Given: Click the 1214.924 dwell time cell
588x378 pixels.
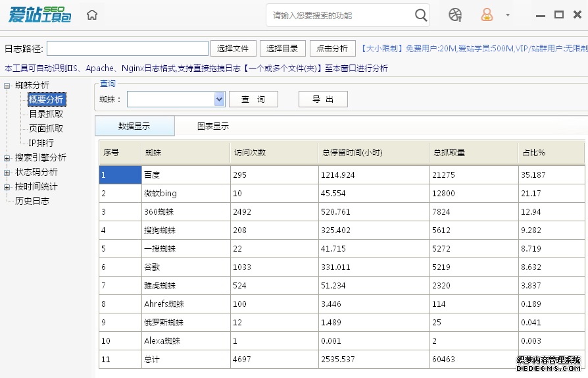Looking at the screenshot, I should pos(374,175).
